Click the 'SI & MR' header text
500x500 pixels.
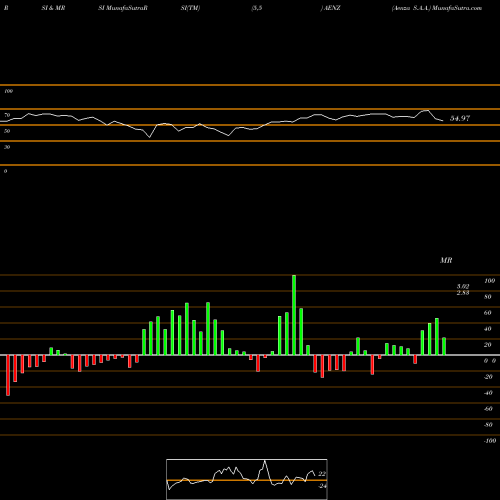53,8
